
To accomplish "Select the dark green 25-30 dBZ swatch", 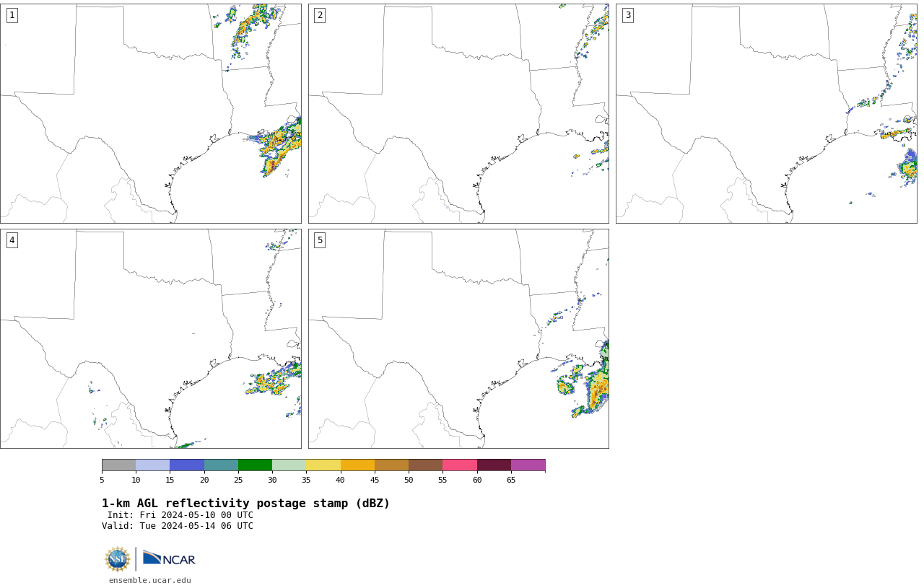I will tap(255, 465).
